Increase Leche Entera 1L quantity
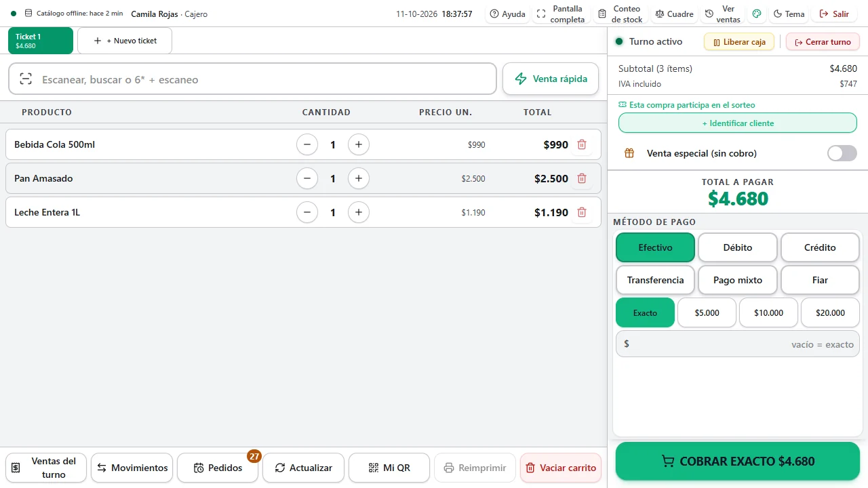 [359, 212]
